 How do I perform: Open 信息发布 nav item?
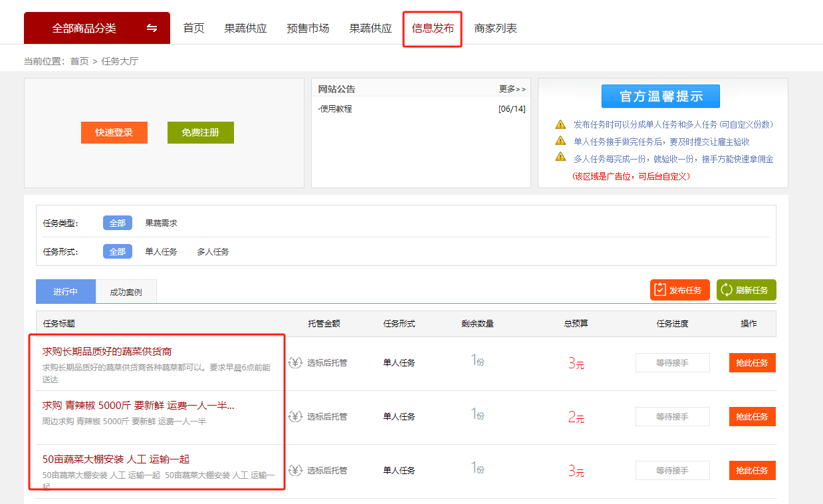point(433,29)
